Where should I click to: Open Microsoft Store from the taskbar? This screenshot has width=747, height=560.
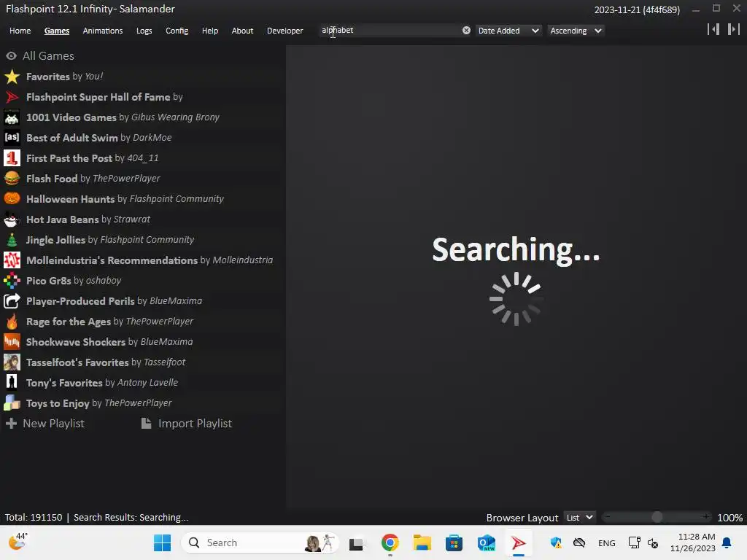pos(454,542)
